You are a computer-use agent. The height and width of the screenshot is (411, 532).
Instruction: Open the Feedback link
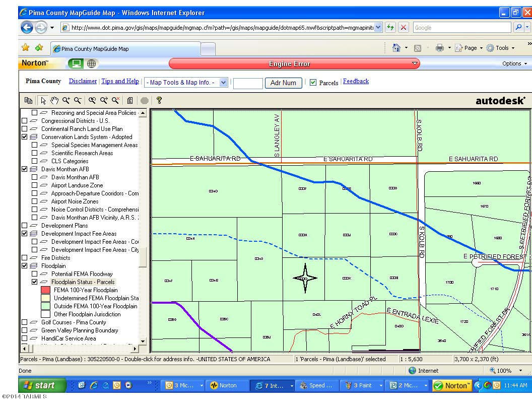coord(356,81)
